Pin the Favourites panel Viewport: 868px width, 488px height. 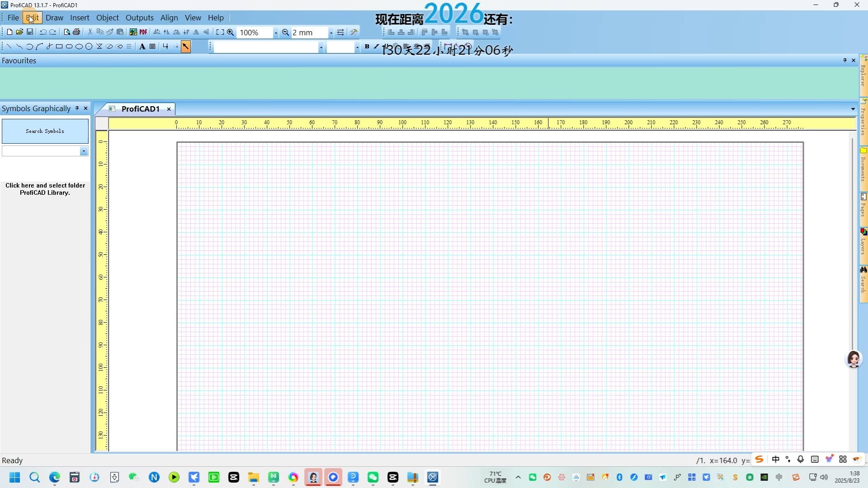[x=844, y=60]
